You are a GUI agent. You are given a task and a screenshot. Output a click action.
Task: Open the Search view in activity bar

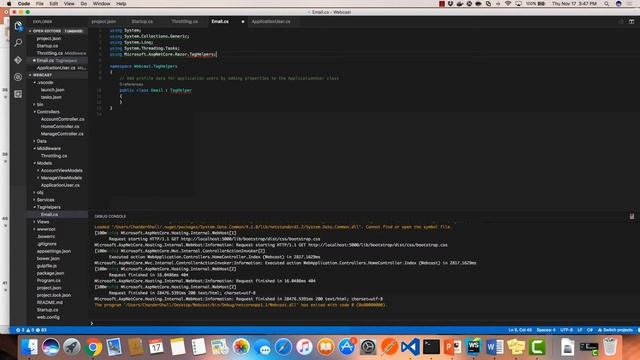(18, 42)
